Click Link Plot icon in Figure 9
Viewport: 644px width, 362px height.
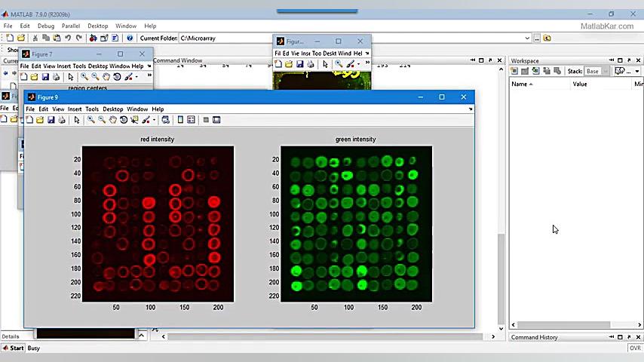coord(165,120)
